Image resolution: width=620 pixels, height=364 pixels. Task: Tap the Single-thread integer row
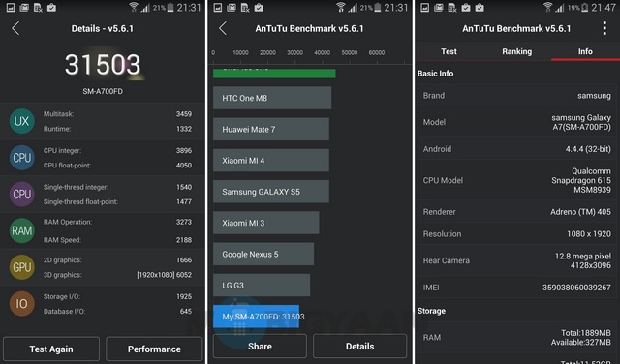coord(118,187)
